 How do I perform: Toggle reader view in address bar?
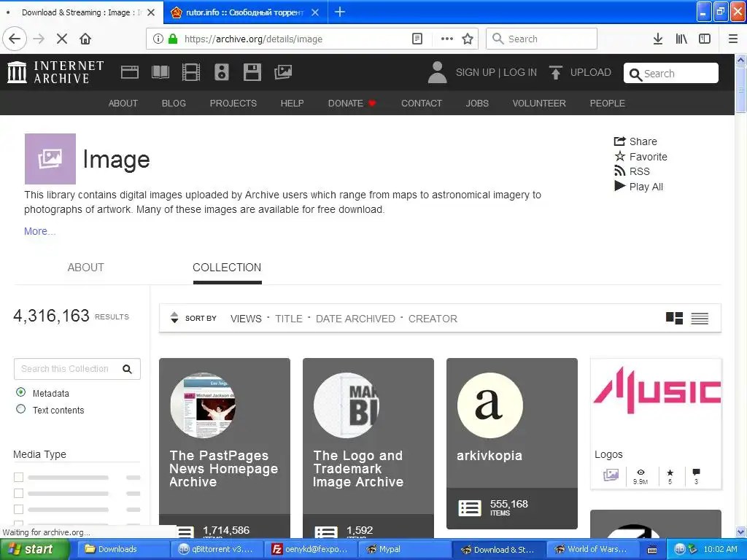click(417, 39)
